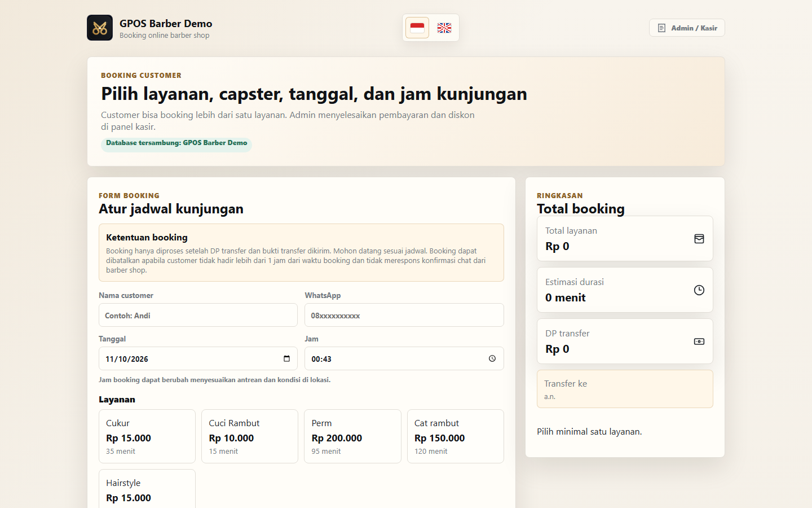Switch language with the UK flag

click(x=444, y=28)
